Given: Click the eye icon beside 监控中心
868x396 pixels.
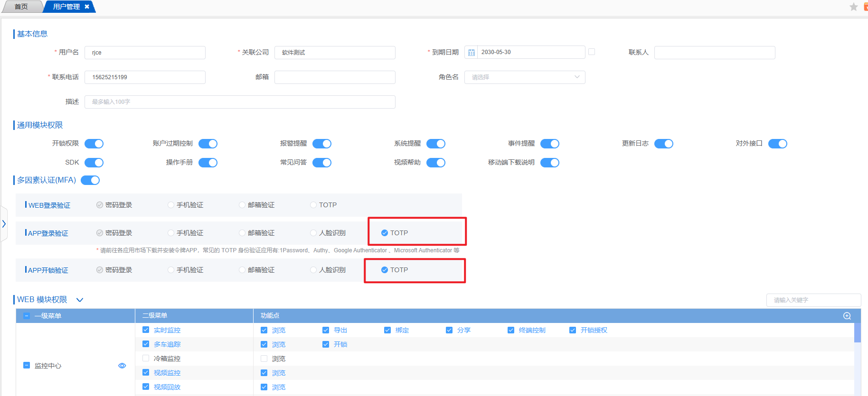Looking at the screenshot, I should coord(122,366).
